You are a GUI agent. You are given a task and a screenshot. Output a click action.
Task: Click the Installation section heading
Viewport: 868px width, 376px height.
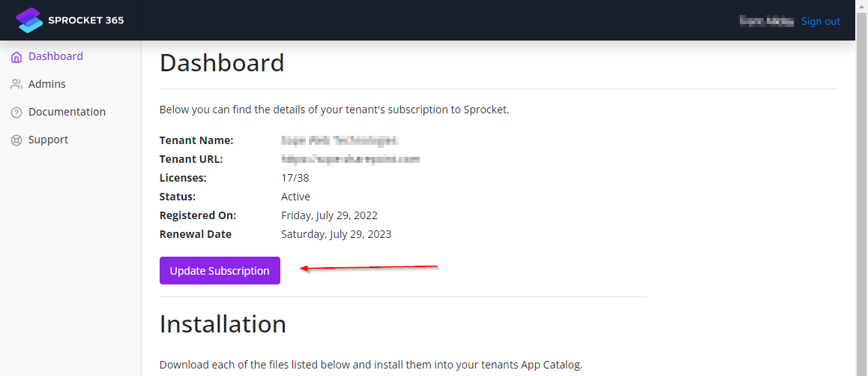click(223, 323)
